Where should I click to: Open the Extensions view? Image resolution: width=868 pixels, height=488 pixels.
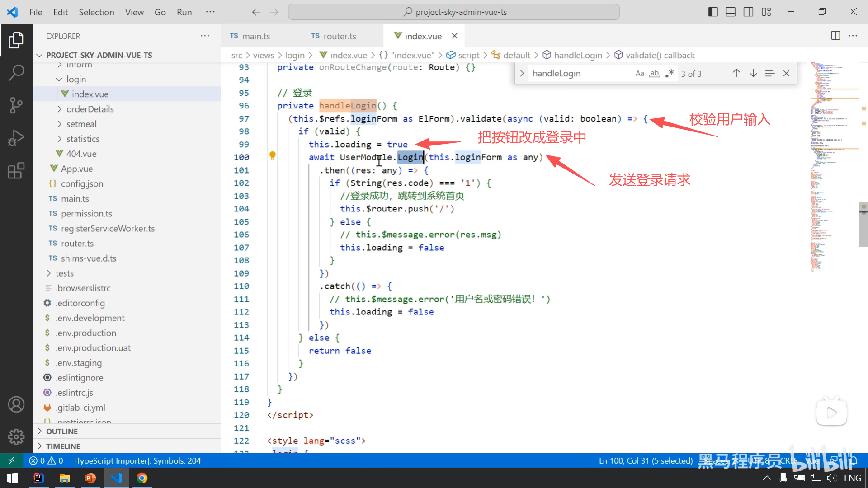[x=16, y=171]
